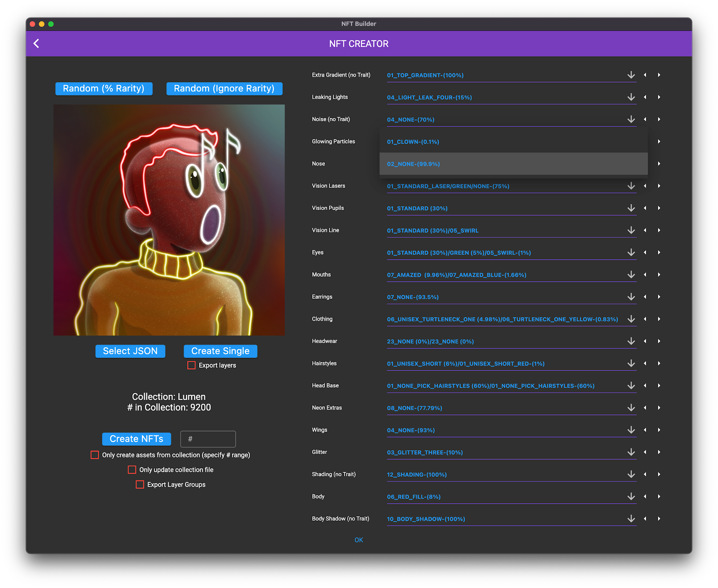Screen dimensions: 718x588
Task: Previous arrow for Earrings row
Action: point(645,297)
